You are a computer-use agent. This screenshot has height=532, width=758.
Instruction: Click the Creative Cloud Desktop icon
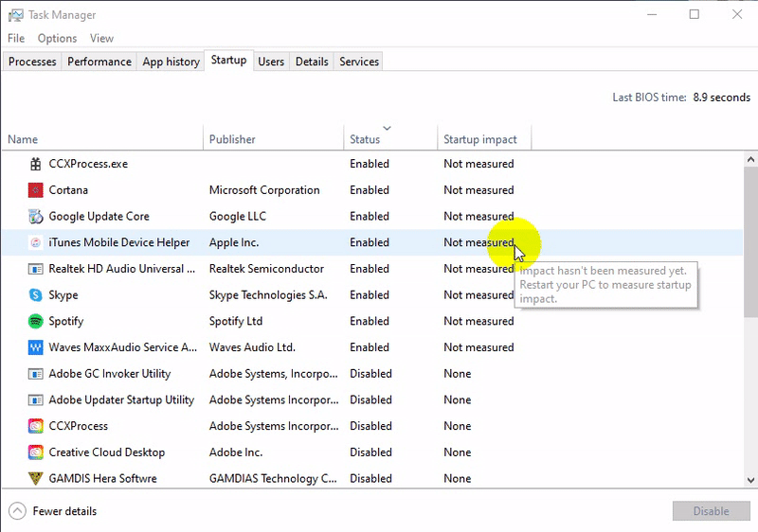(x=35, y=452)
